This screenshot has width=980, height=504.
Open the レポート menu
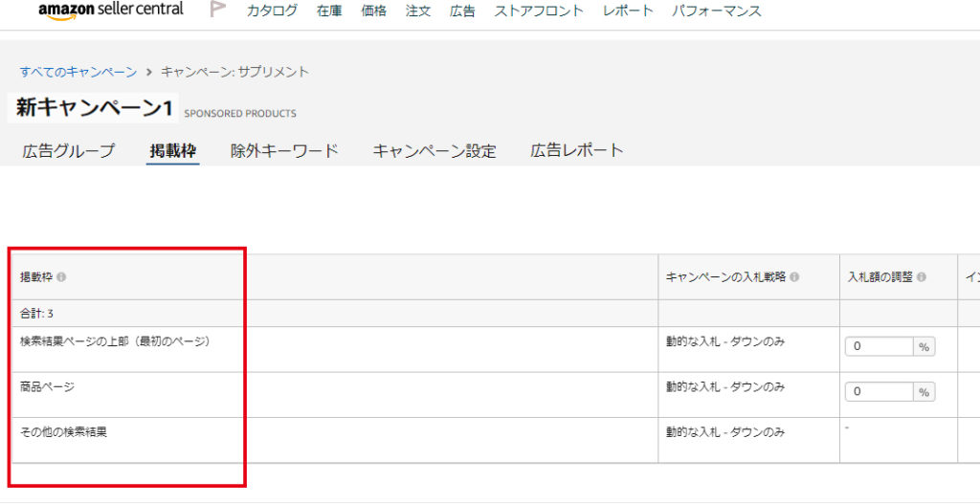628,11
